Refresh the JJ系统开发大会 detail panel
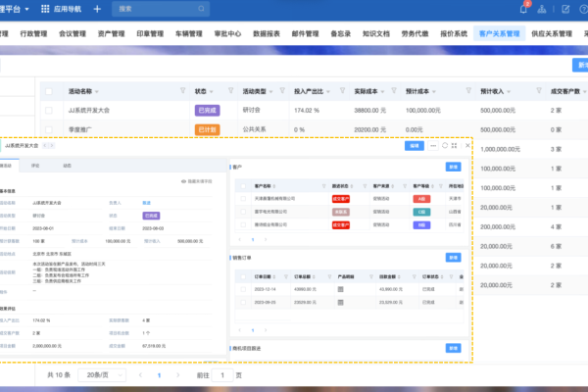The width and height of the screenshot is (588, 392). [445, 146]
